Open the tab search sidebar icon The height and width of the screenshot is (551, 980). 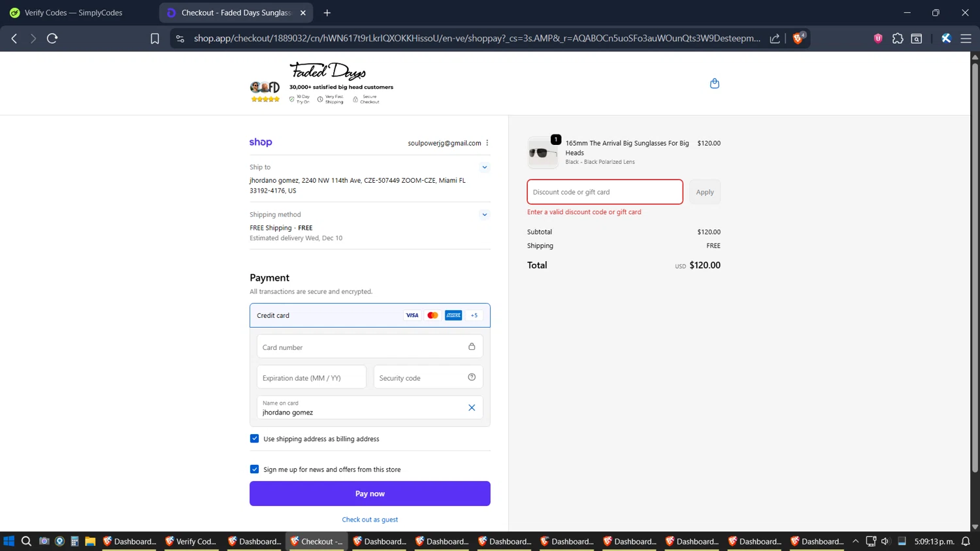click(x=917, y=39)
